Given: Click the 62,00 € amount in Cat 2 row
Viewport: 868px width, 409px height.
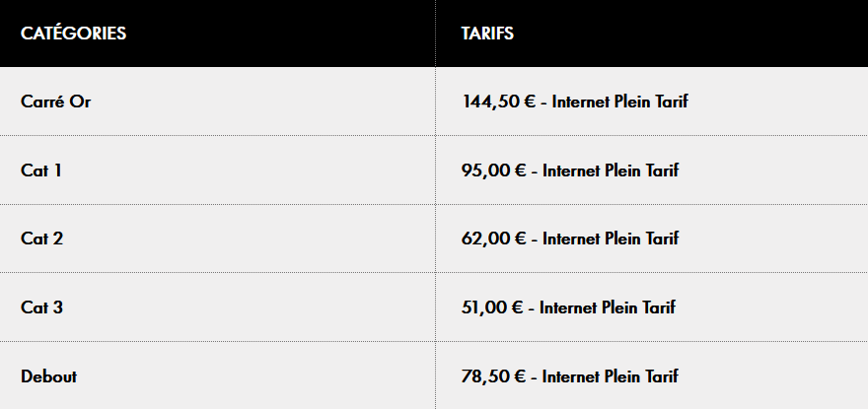Looking at the screenshot, I should click(x=493, y=239).
